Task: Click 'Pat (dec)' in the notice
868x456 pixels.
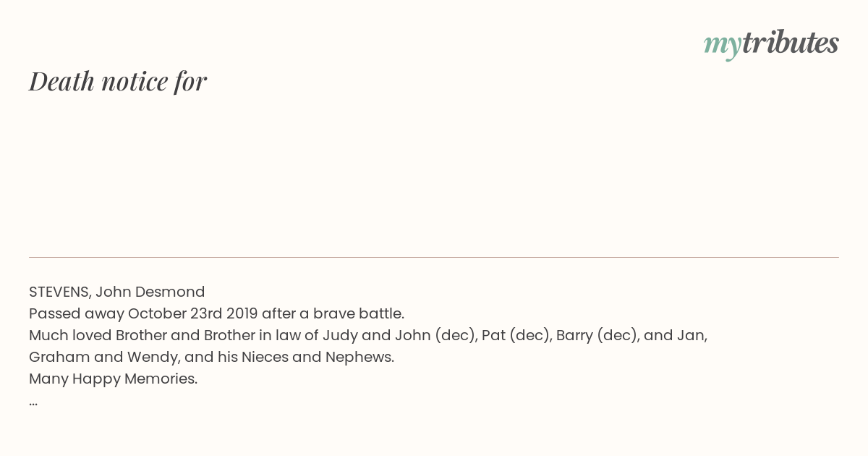Action: 516,335
